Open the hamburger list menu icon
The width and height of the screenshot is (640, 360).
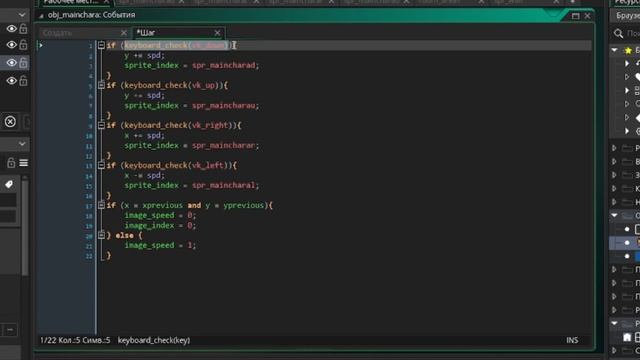[x=24, y=163]
